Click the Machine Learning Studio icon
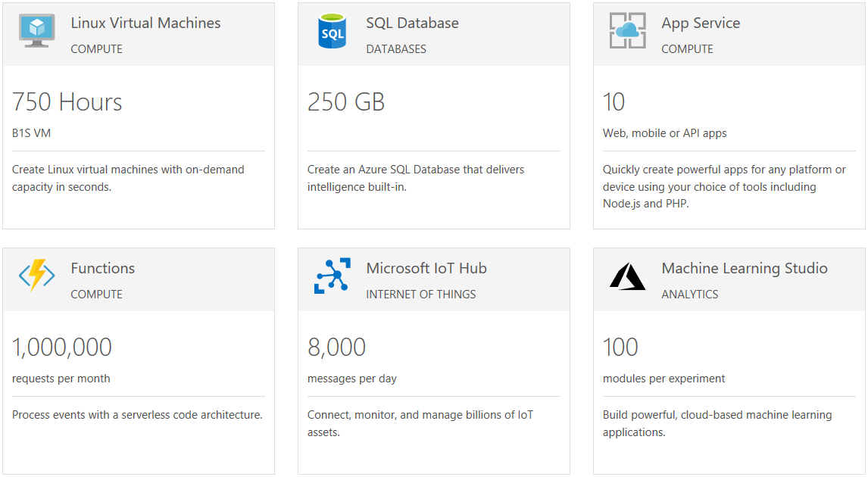 click(x=627, y=276)
